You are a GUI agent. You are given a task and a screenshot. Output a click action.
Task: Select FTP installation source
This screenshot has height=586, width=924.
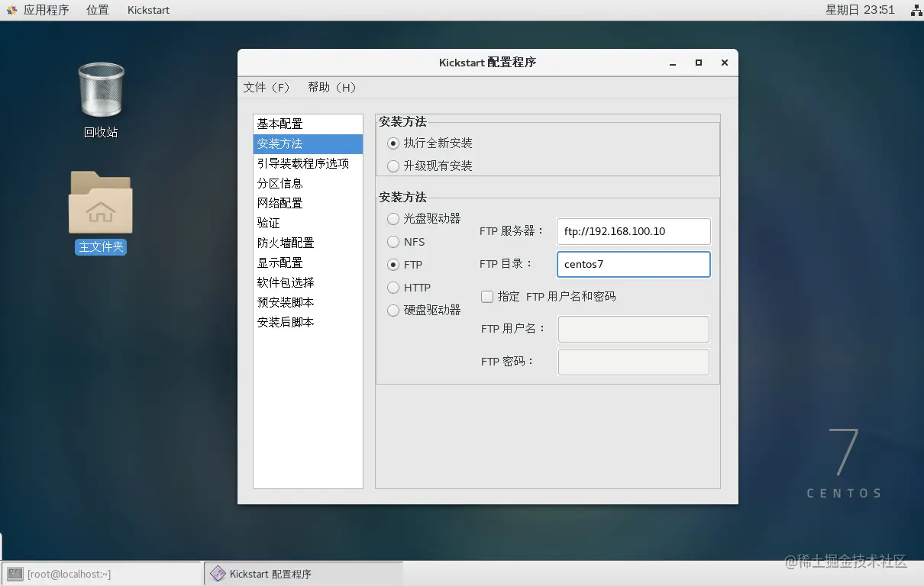coord(393,265)
